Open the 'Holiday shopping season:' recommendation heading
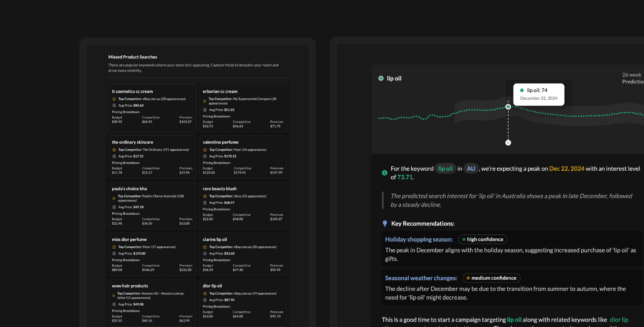The width and height of the screenshot is (644, 327). tap(419, 240)
